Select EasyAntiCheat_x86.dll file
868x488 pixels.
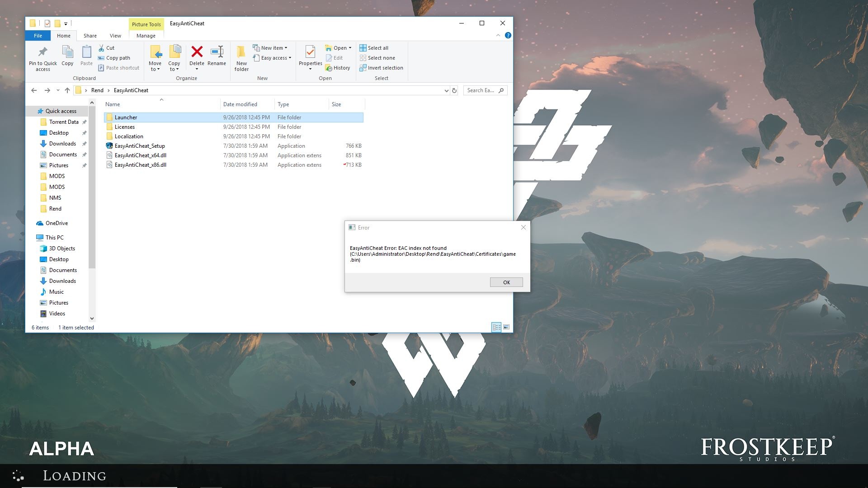233,165
